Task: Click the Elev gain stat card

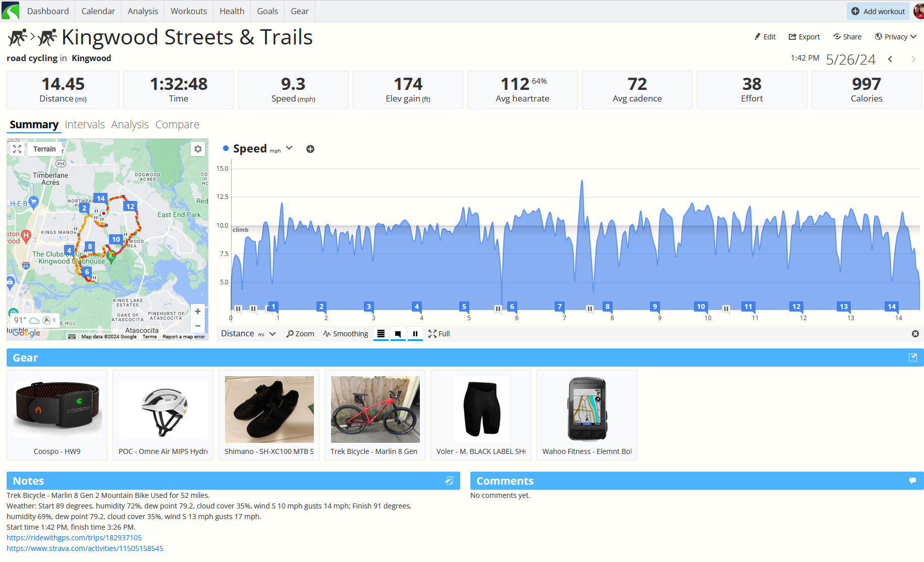Action: tap(408, 90)
